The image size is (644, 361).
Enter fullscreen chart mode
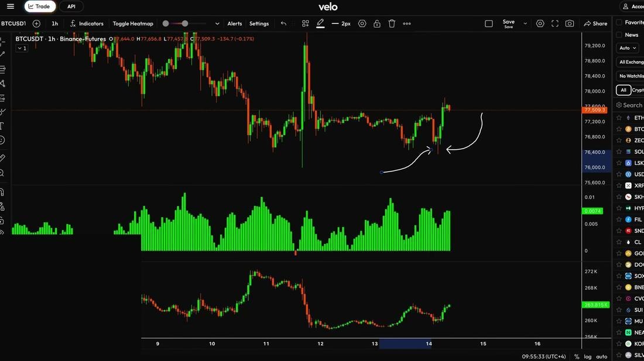pos(555,24)
